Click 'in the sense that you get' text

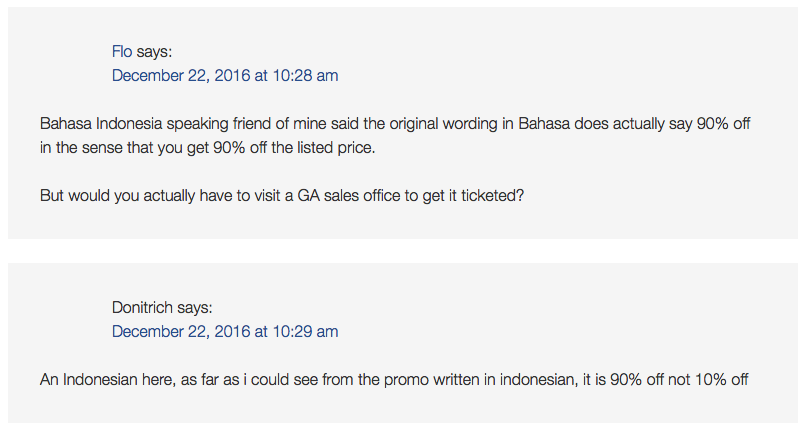point(125,148)
